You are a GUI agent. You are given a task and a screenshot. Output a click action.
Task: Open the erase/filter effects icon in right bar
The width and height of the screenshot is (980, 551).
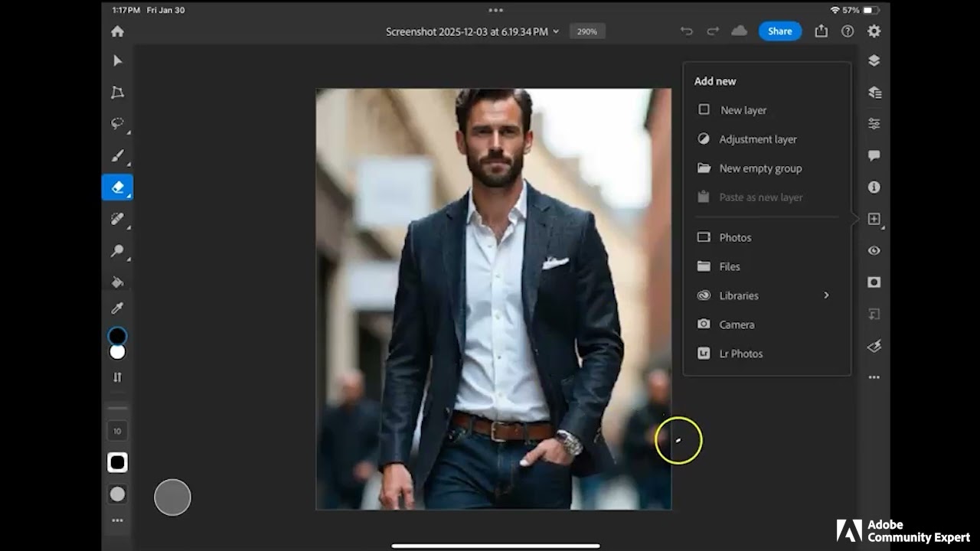[x=874, y=346]
